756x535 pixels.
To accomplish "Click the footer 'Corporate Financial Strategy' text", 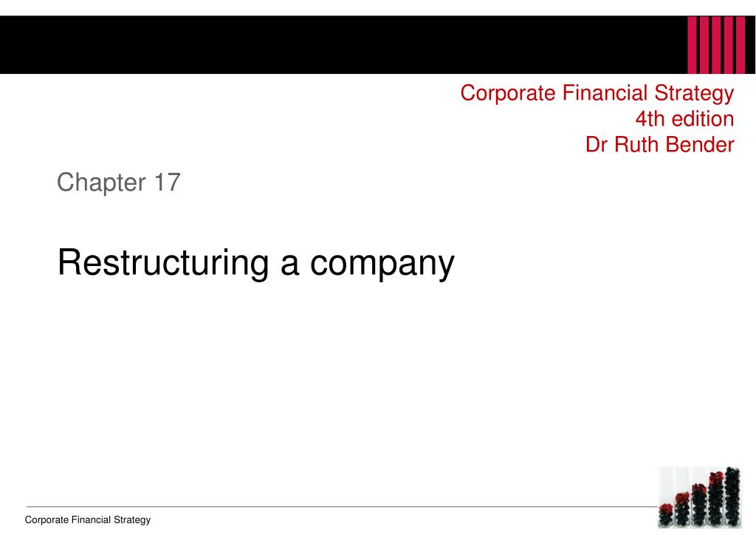I will pyautogui.click(x=88, y=519).
